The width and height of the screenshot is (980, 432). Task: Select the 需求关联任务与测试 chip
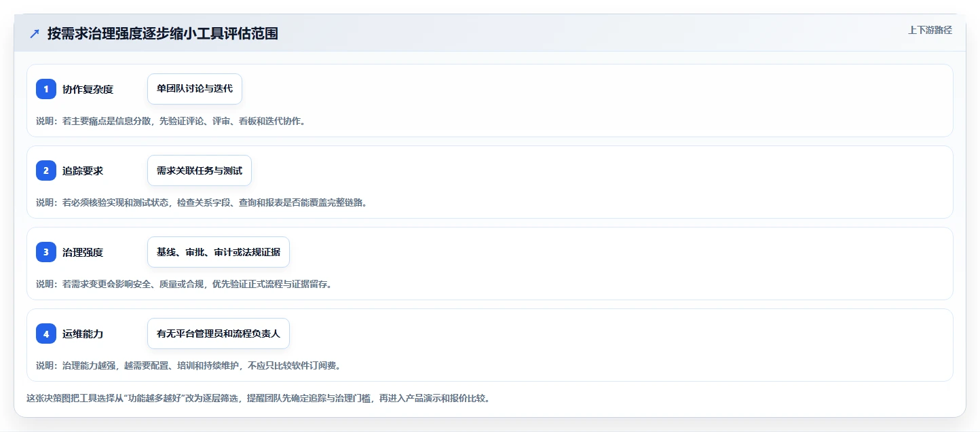tap(200, 170)
